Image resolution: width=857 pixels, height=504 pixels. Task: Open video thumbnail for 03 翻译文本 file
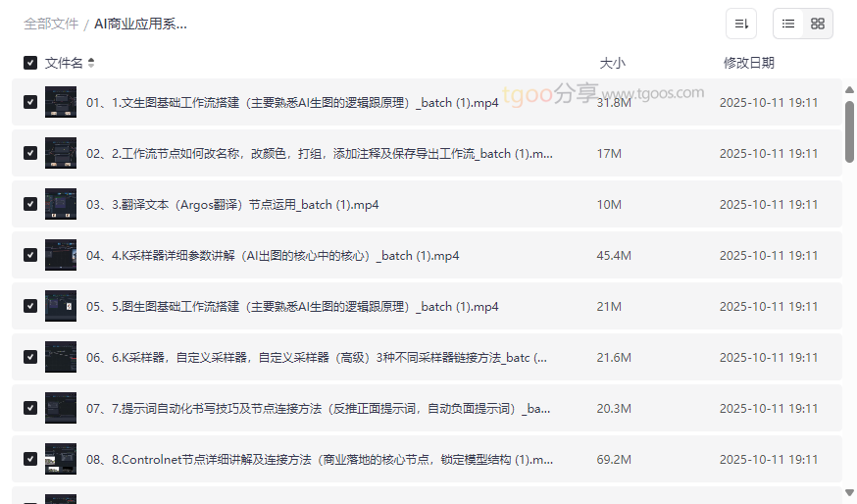(x=61, y=204)
